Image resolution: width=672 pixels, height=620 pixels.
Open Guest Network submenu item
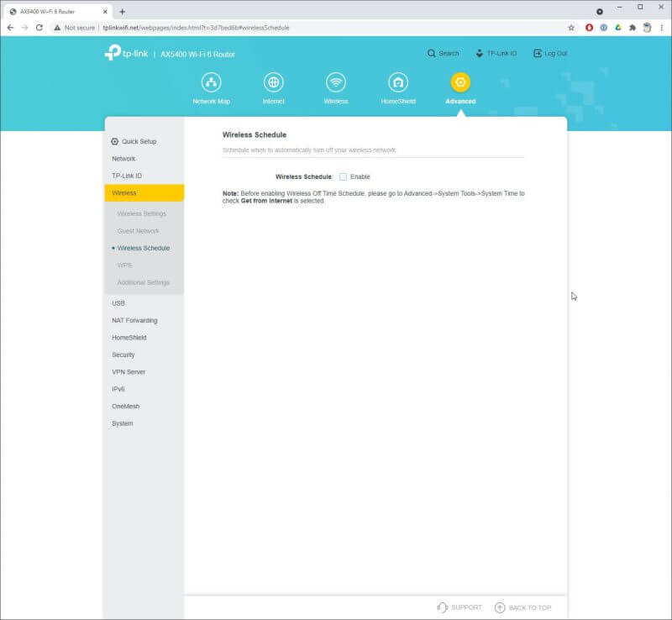tap(138, 231)
